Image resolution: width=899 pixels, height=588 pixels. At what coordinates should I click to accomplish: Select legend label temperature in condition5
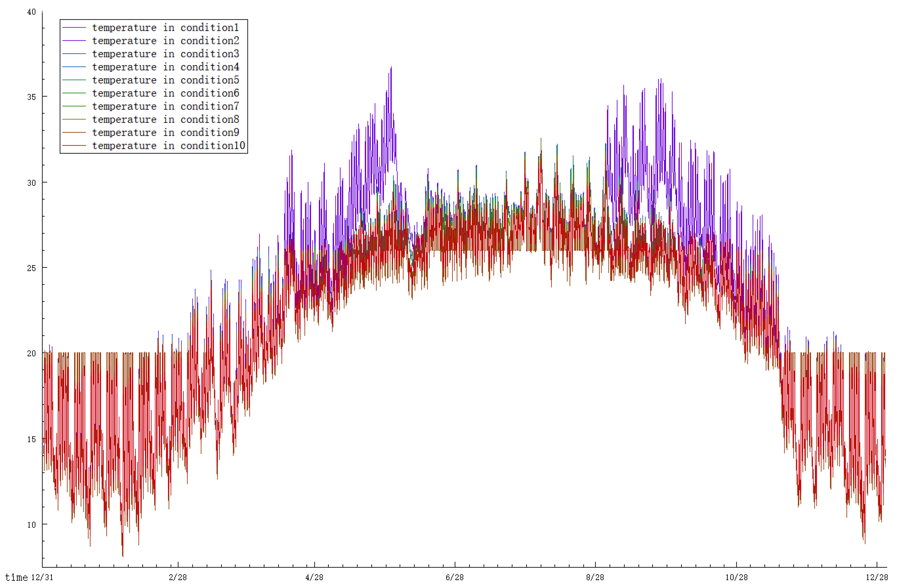[165, 80]
